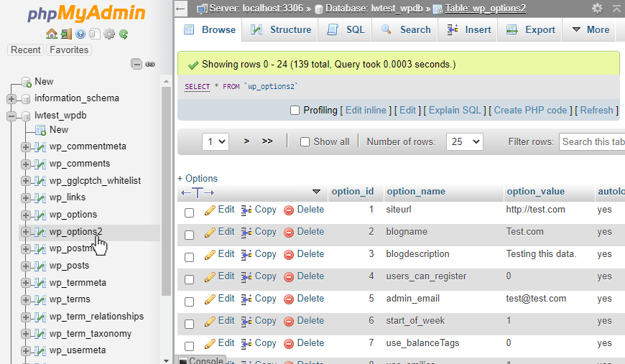
Task: Expand the wp_commentmeta table node
Action: pos(26,147)
